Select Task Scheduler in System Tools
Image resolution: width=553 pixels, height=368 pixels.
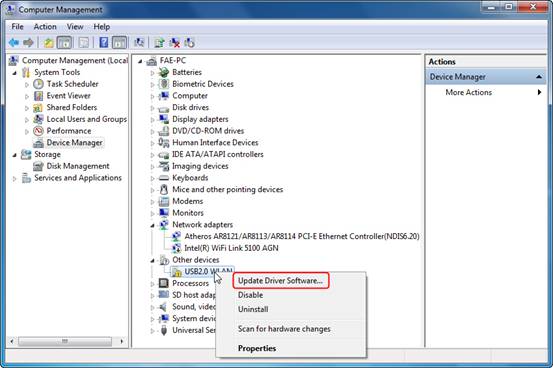[x=72, y=84]
